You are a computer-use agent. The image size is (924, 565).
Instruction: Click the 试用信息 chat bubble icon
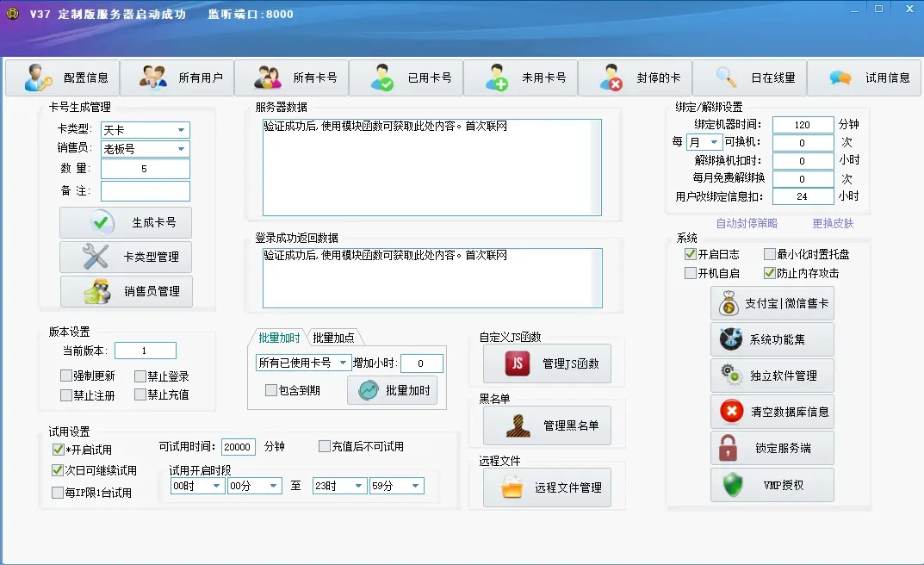(840, 78)
